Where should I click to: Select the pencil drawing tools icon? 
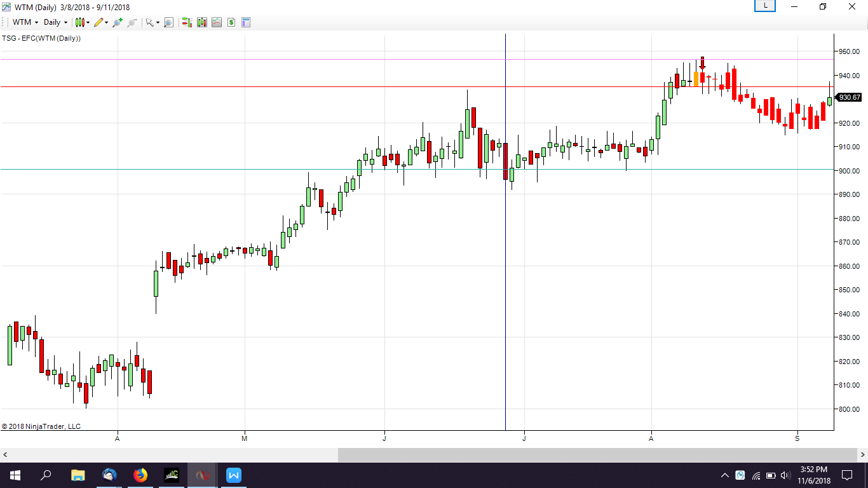pyautogui.click(x=98, y=22)
